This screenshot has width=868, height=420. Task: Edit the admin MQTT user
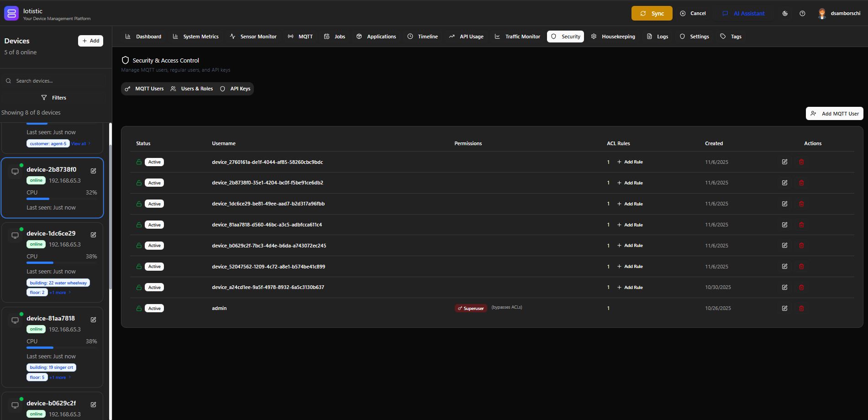[x=784, y=308]
